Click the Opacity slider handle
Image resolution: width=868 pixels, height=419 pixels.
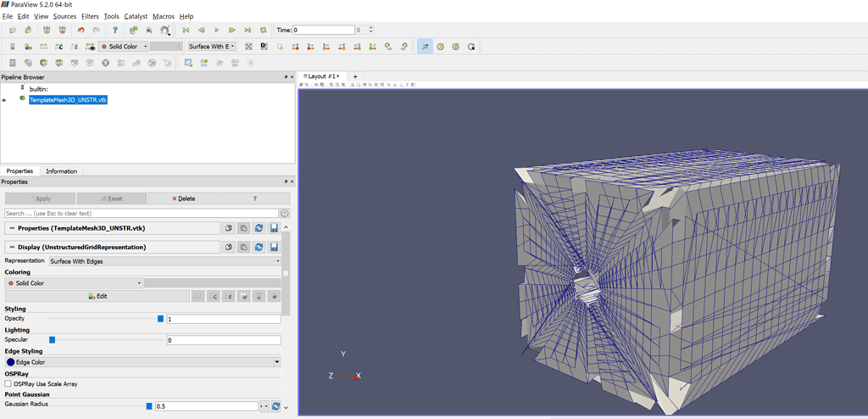pos(160,319)
